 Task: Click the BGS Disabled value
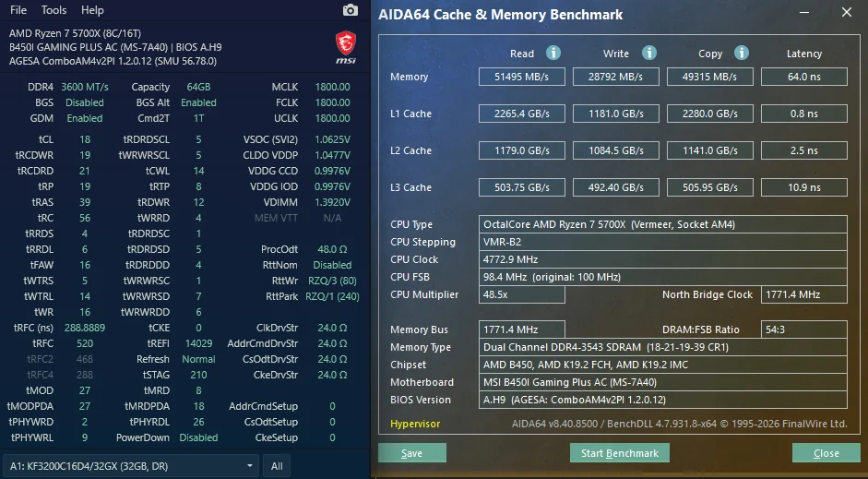tap(85, 102)
